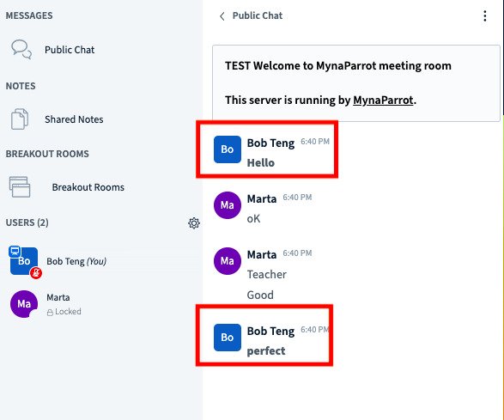
Task: Open the Public Chat speech bubbles icon
Action: click(x=21, y=50)
